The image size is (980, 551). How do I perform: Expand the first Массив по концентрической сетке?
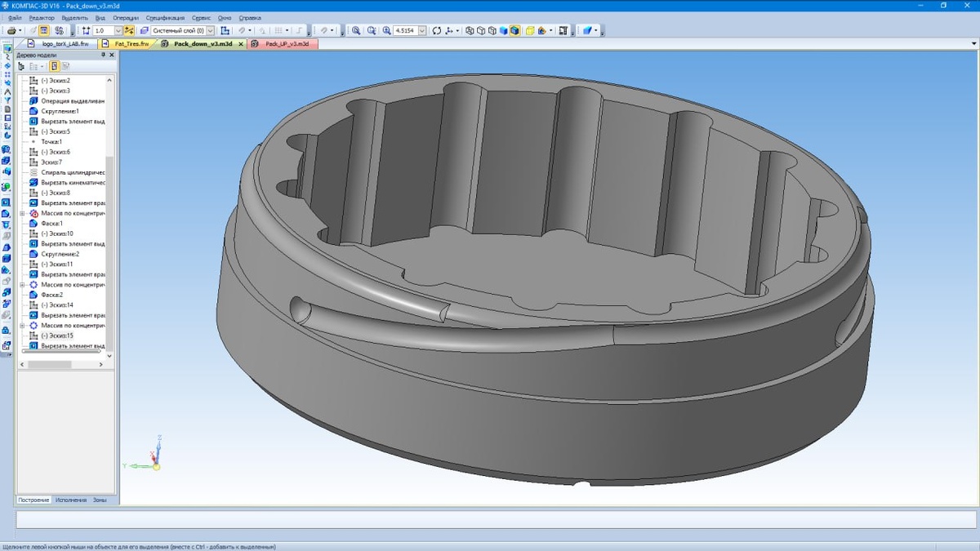pyautogui.click(x=23, y=213)
